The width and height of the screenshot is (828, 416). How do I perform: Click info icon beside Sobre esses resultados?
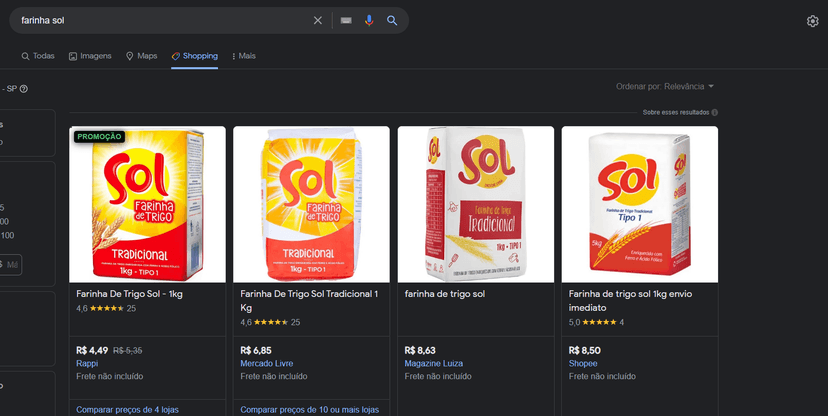714,112
